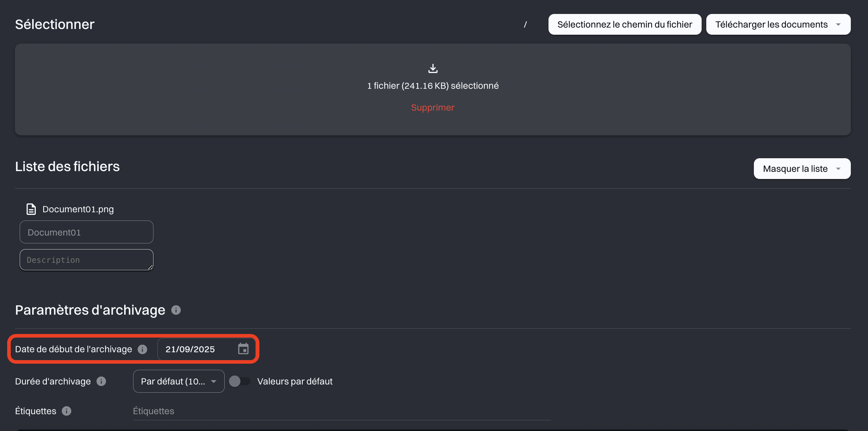The height and width of the screenshot is (431, 868).
Task: Click the Description text area
Action: point(87,260)
